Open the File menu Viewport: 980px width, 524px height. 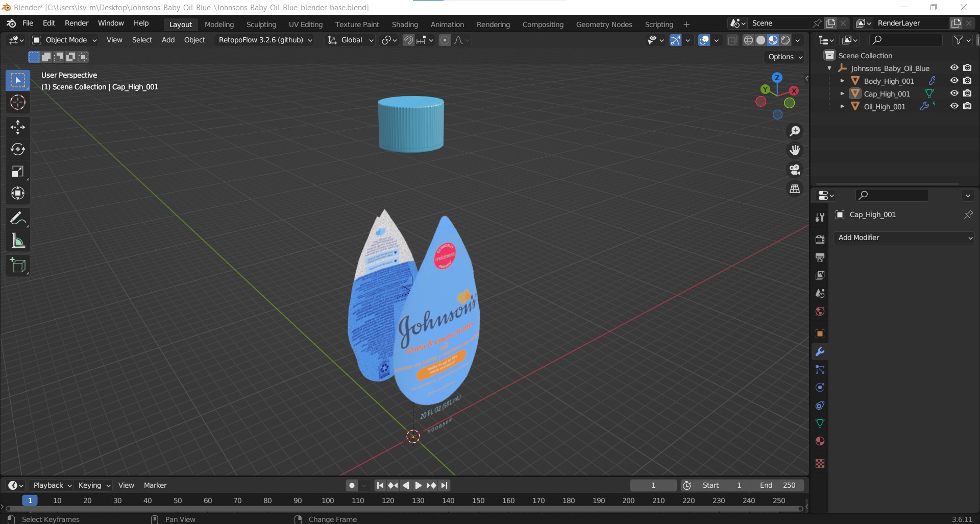(x=28, y=23)
